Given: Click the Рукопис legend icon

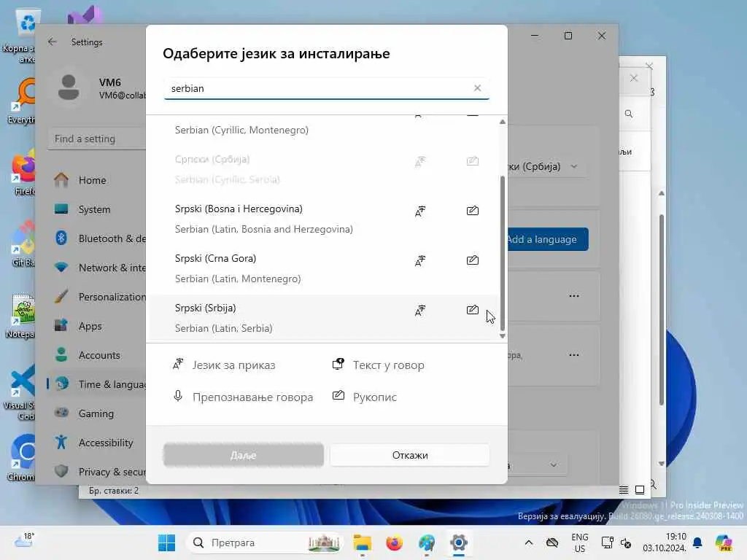Looking at the screenshot, I should click(338, 395).
